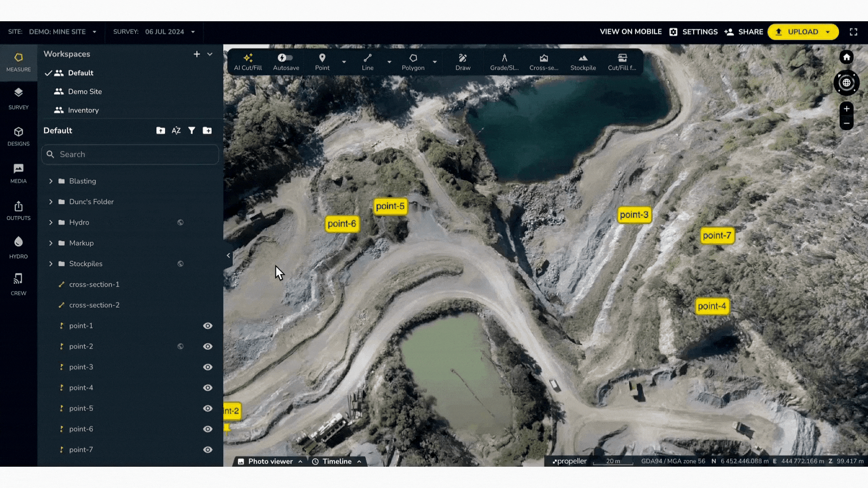
Task: Switch to the Designs tab
Action: point(19,136)
